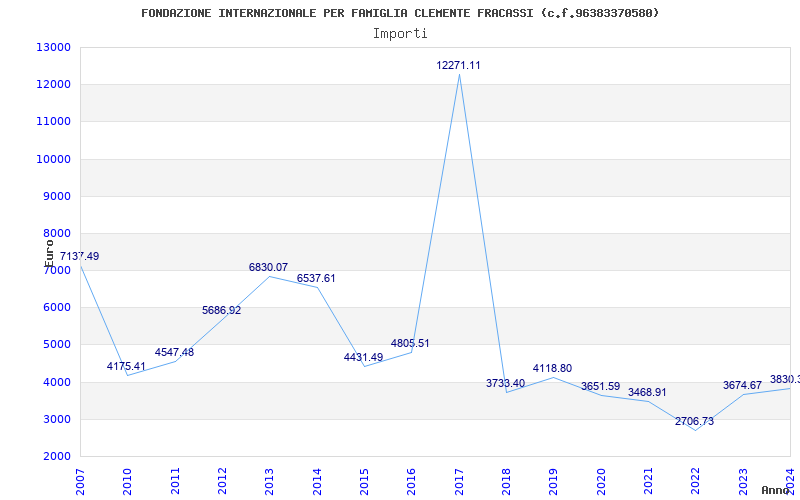
Task: Click the x-axis year 2011
Action: coord(175,482)
